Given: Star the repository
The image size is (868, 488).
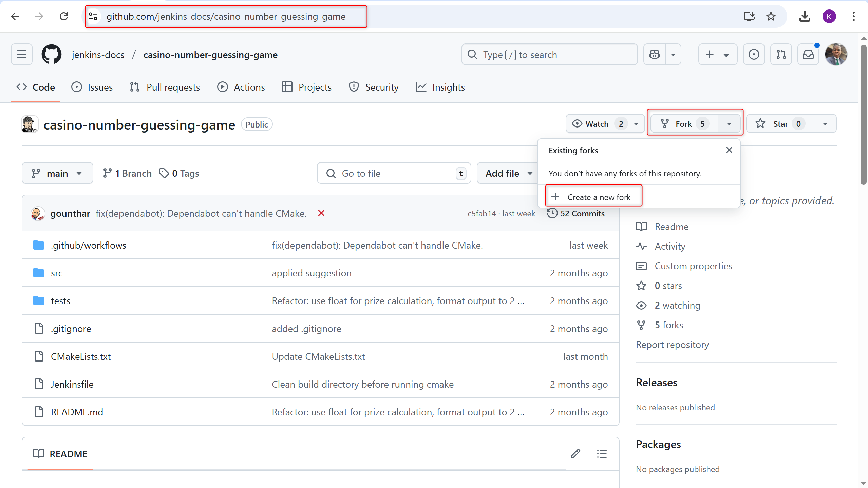Looking at the screenshot, I should point(780,124).
